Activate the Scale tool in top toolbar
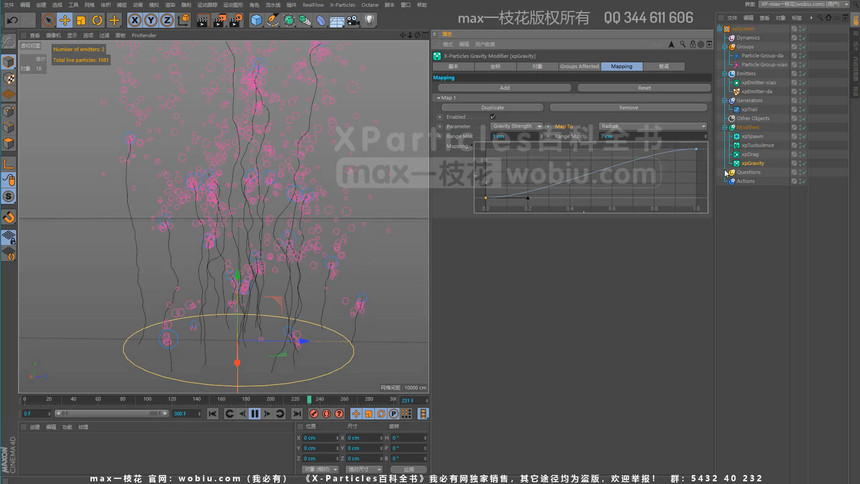 pos(81,21)
